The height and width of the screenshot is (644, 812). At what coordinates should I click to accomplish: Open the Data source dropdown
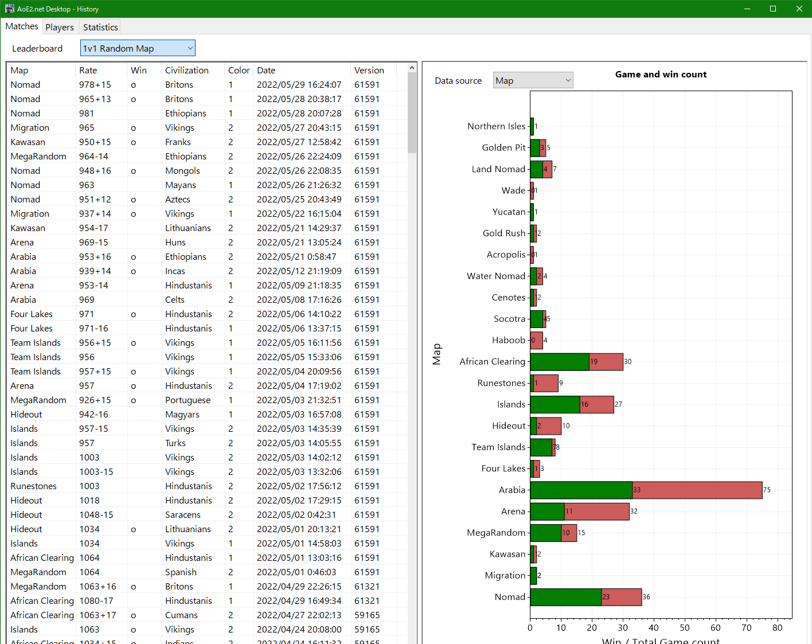[x=532, y=80]
